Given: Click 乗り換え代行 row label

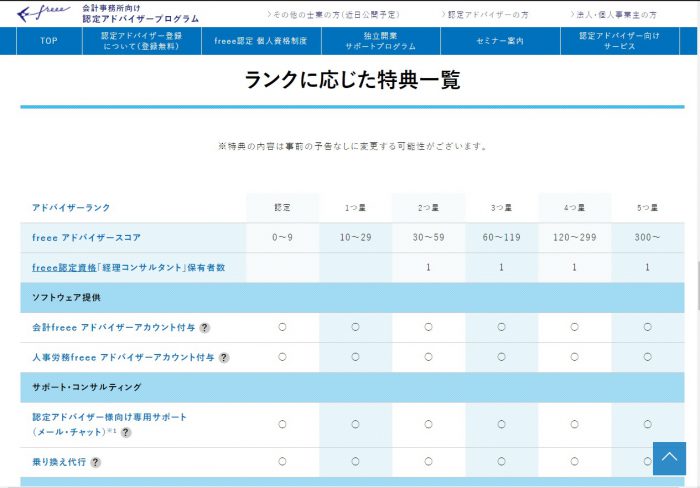Looking at the screenshot, I should click(x=59, y=462).
